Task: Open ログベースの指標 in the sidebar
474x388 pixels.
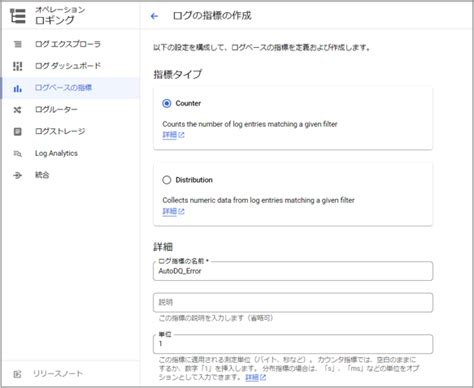Action: (71, 88)
